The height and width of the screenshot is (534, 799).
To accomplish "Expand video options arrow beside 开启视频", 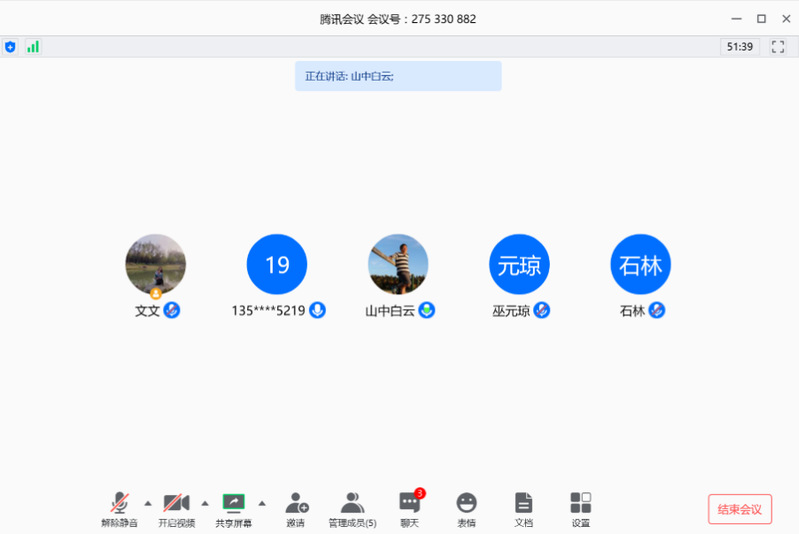I will (x=205, y=502).
